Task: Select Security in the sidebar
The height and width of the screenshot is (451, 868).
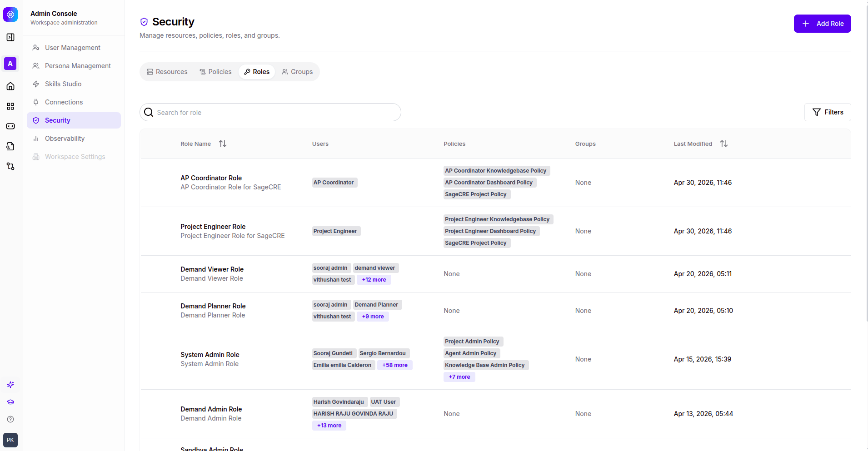Action: 74,120
